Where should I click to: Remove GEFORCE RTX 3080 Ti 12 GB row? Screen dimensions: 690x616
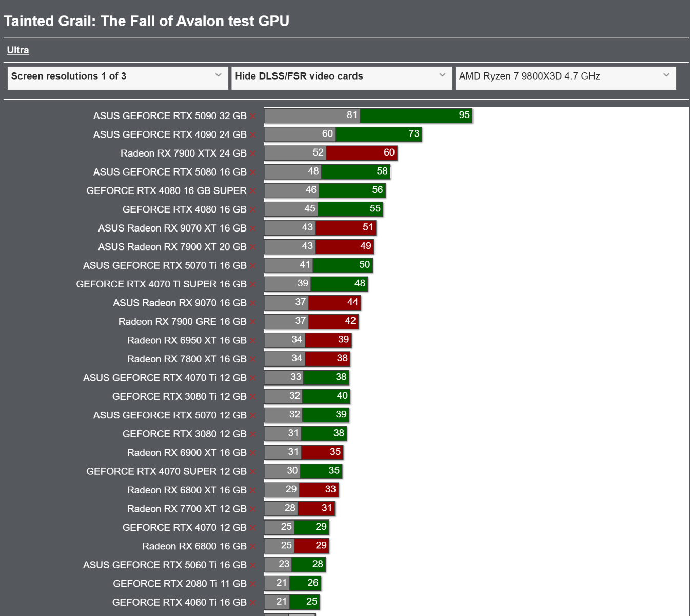click(253, 397)
